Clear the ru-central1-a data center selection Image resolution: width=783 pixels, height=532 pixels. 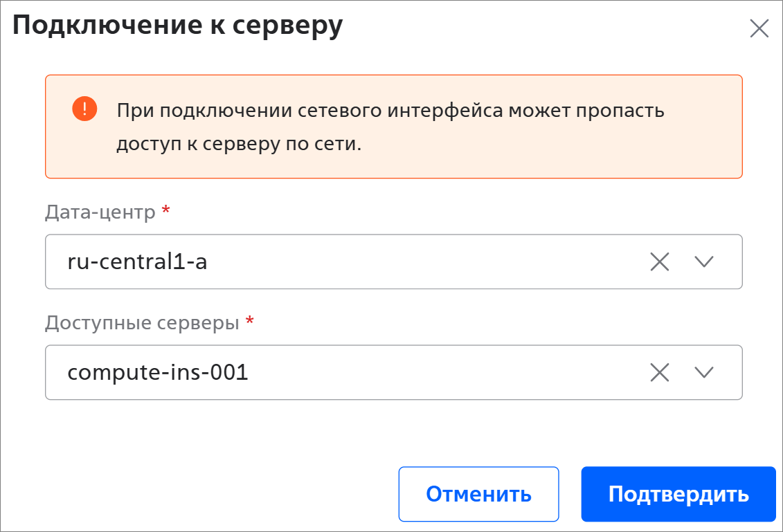[660, 262]
